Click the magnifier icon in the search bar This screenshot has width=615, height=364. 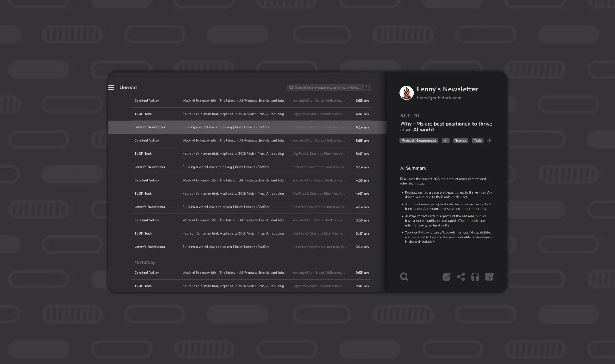(x=291, y=88)
